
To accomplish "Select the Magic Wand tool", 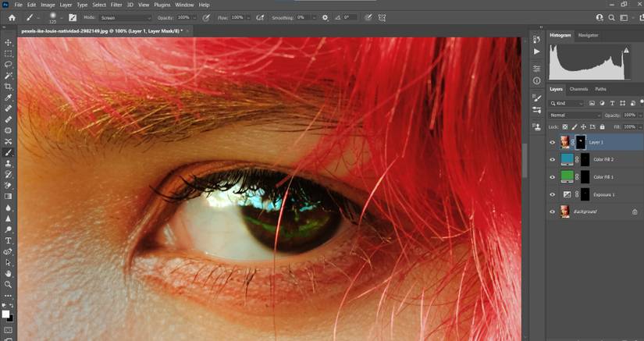I will (9, 76).
